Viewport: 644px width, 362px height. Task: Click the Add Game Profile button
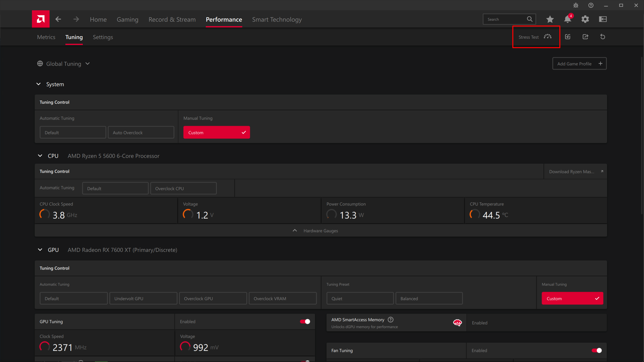pyautogui.click(x=579, y=64)
